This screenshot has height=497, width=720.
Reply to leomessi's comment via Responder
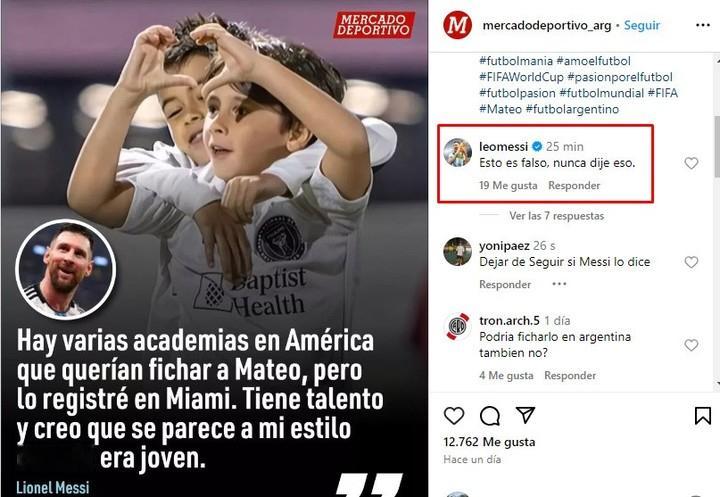[x=574, y=186]
